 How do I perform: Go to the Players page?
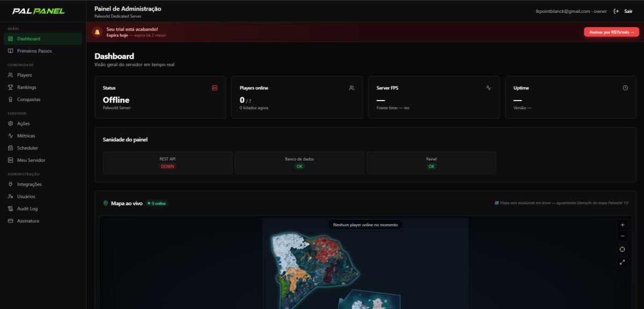click(43, 75)
